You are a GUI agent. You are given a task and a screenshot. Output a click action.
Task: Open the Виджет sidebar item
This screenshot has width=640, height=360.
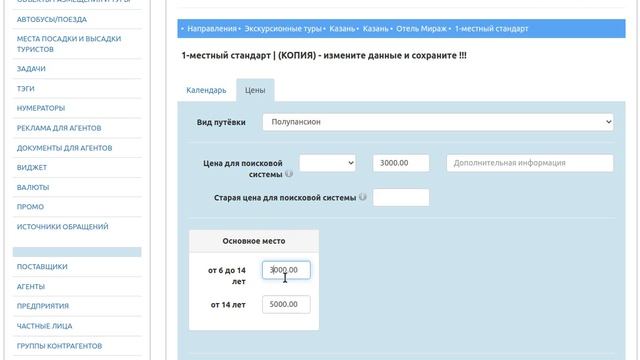(31, 167)
